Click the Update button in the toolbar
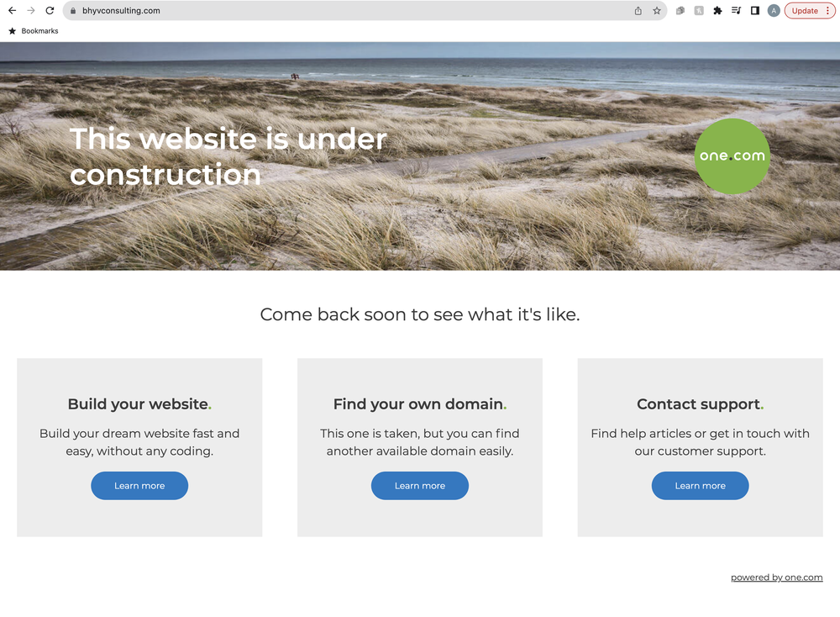This screenshot has width=840, height=617. click(805, 11)
